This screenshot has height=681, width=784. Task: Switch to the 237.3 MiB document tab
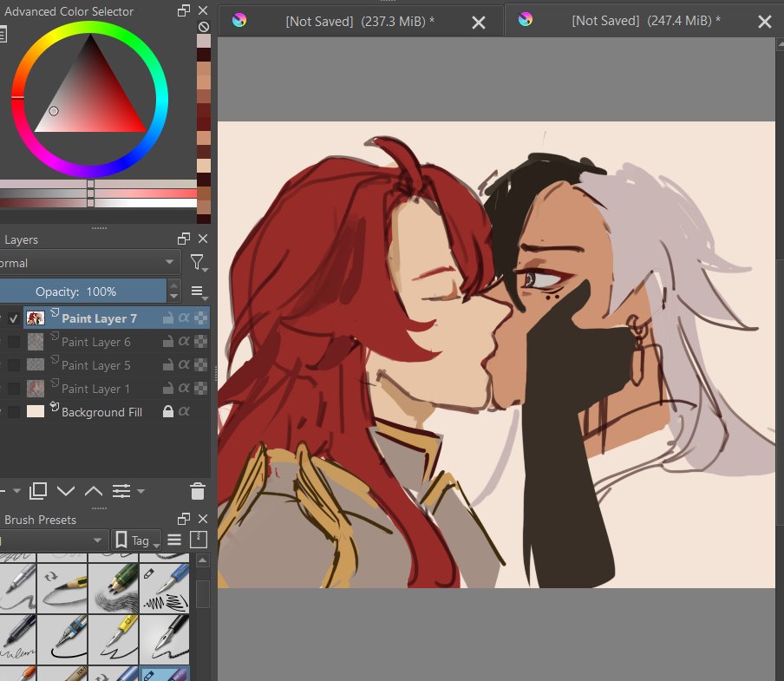[360, 22]
